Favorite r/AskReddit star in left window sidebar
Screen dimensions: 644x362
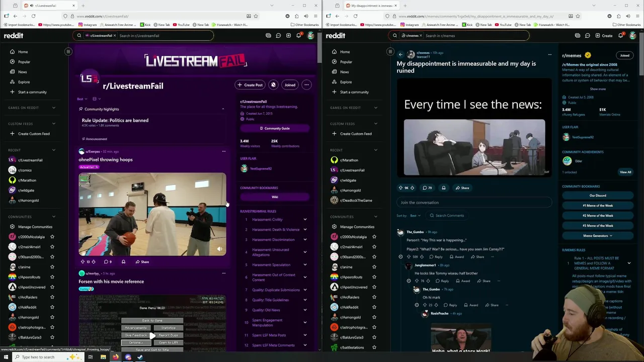click(x=52, y=307)
